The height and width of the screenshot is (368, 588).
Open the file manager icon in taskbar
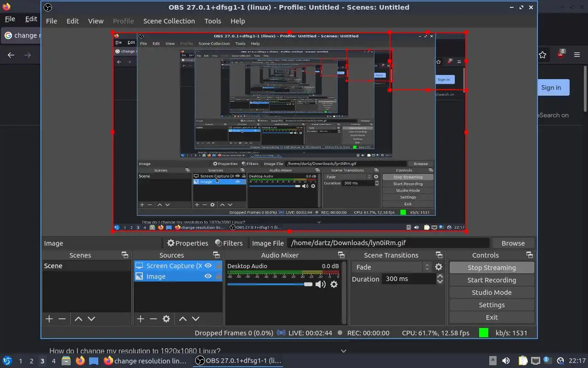[66, 361]
